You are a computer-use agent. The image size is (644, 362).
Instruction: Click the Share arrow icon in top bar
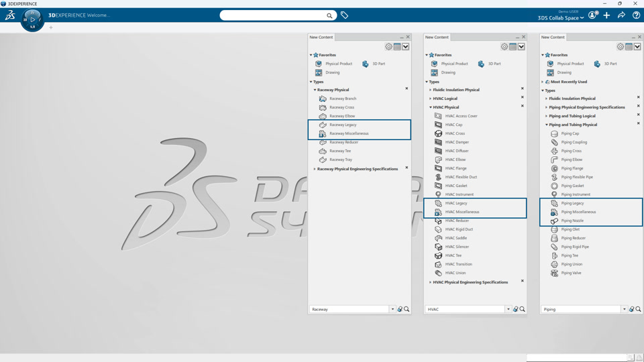(621, 15)
